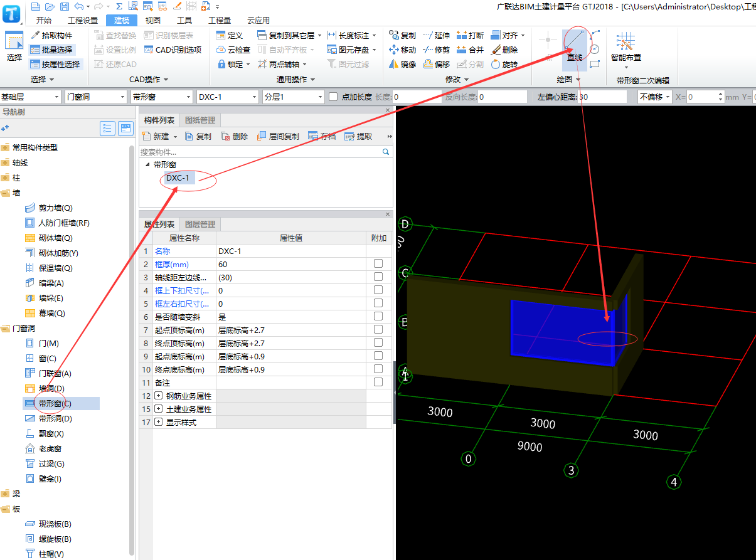Click 提取 button in component list
756x560 pixels.
[358, 136]
